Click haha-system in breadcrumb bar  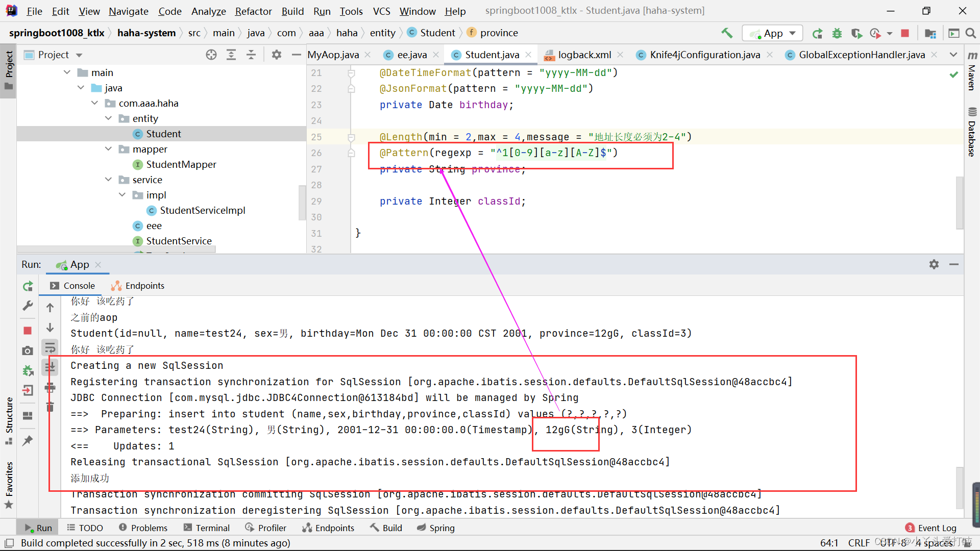click(146, 33)
